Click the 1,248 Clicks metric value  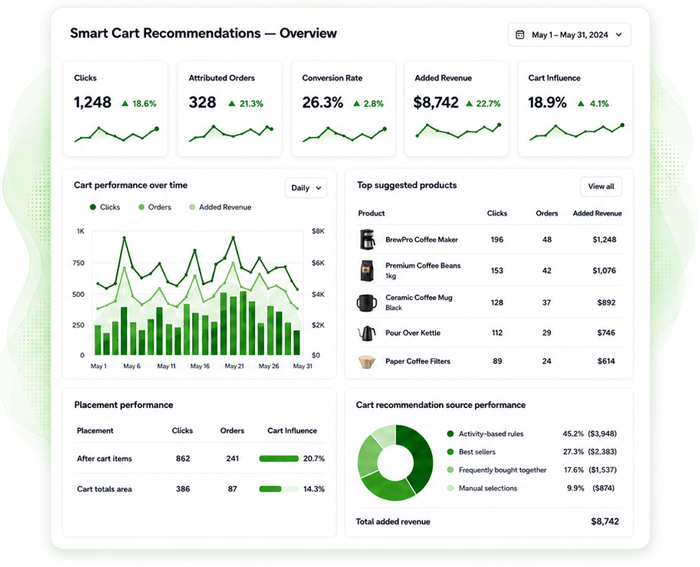click(x=92, y=102)
